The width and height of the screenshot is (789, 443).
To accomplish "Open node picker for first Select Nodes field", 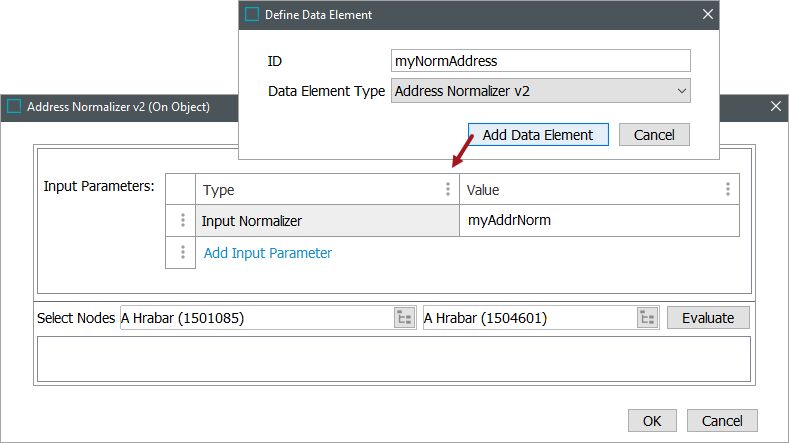I will coord(404,318).
